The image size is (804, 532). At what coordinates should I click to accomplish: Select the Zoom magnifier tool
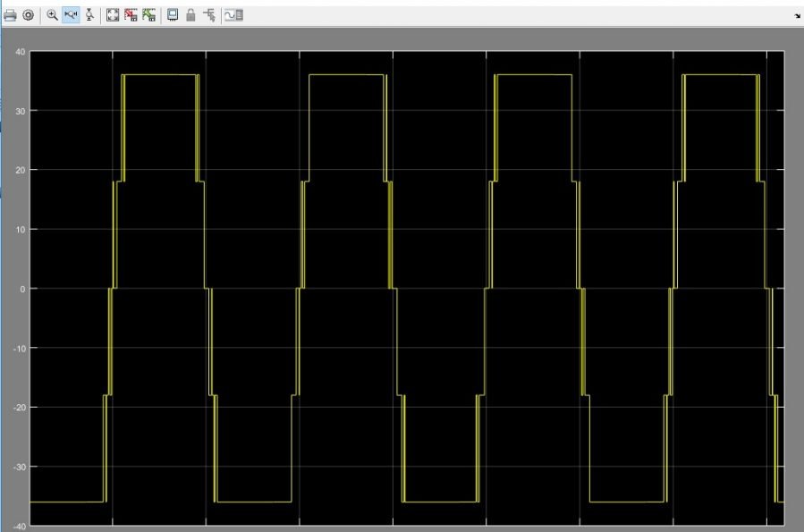52,15
